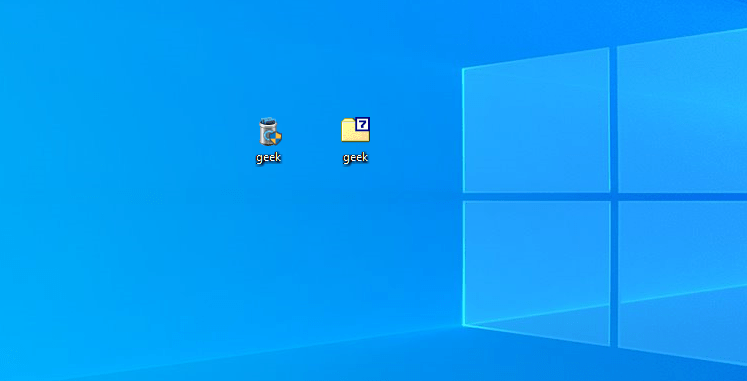Click empty desktop area below the geek icons

[312, 238]
